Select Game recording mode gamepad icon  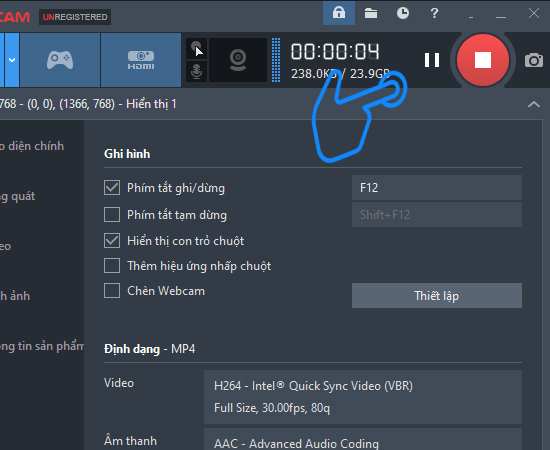point(60,60)
